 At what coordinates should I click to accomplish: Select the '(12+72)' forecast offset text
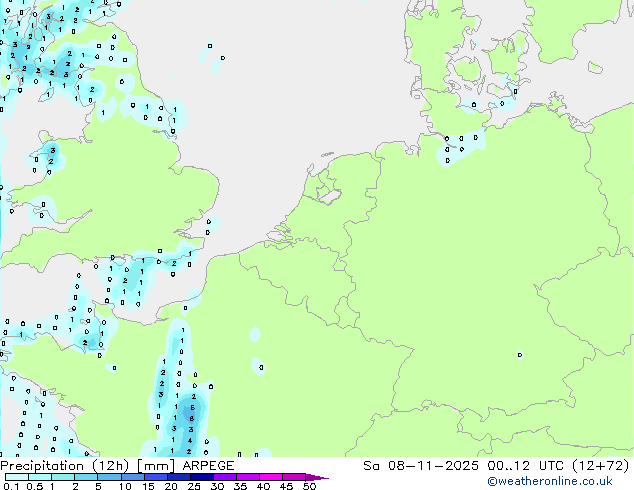click(x=601, y=466)
